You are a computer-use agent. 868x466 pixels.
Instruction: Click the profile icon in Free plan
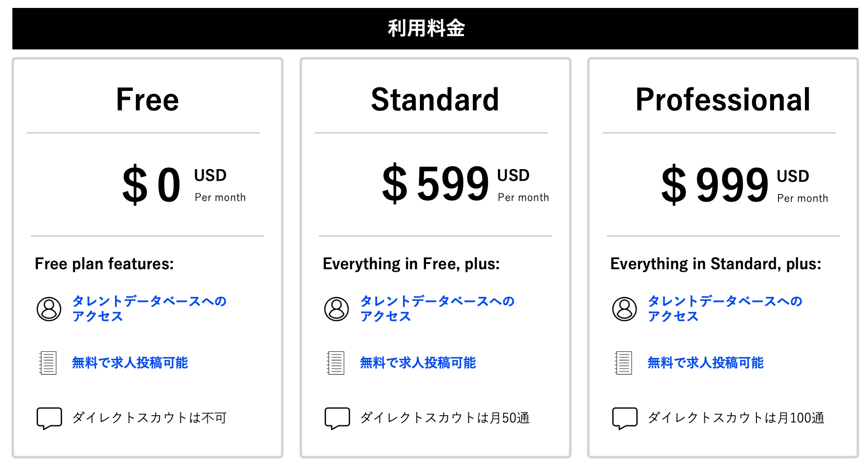tap(49, 308)
